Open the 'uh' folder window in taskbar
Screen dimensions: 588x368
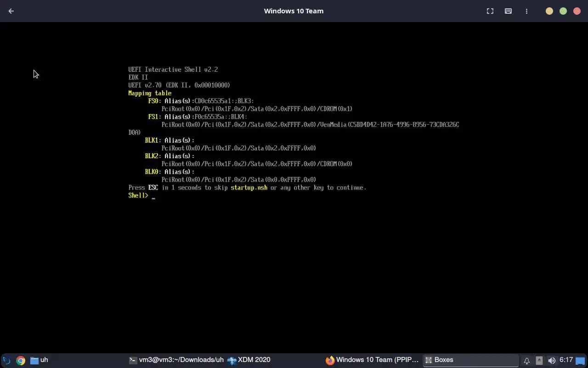(x=39, y=360)
